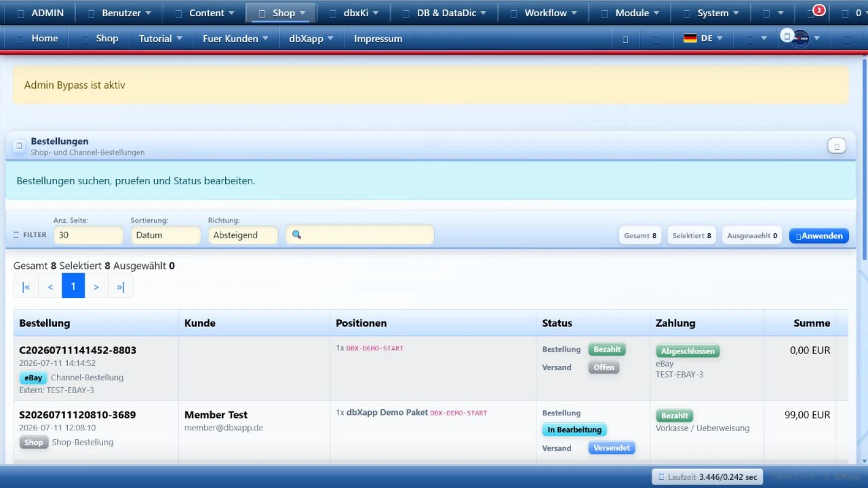The width and height of the screenshot is (868, 488).
Task: Click the grey Shop badge under Shop-Bestellung order
Action: (x=34, y=442)
